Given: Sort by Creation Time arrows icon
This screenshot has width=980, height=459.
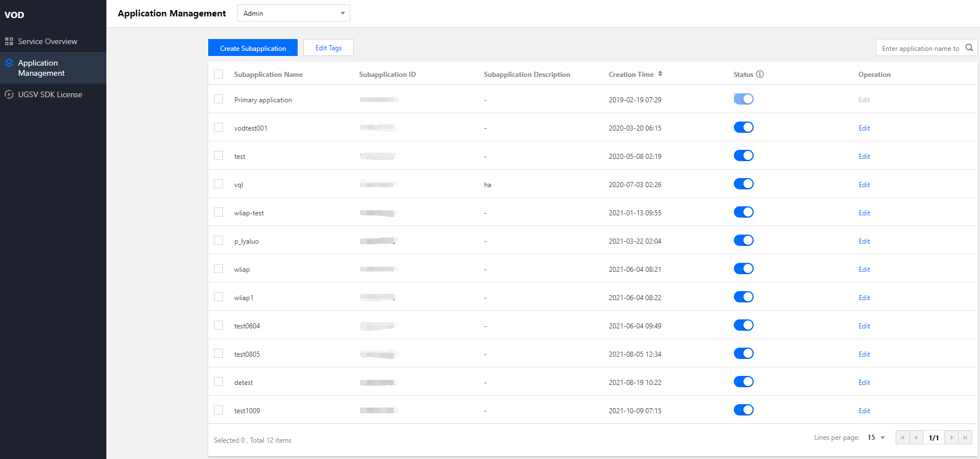Looking at the screenshot, I should [x=660, y=74].
